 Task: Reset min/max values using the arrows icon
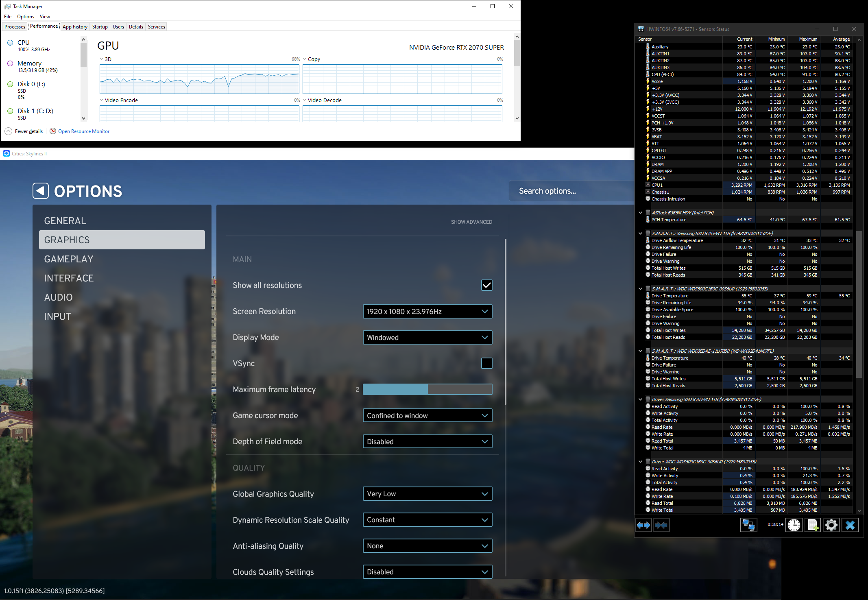pyautogui.click(x=643, y=525)
